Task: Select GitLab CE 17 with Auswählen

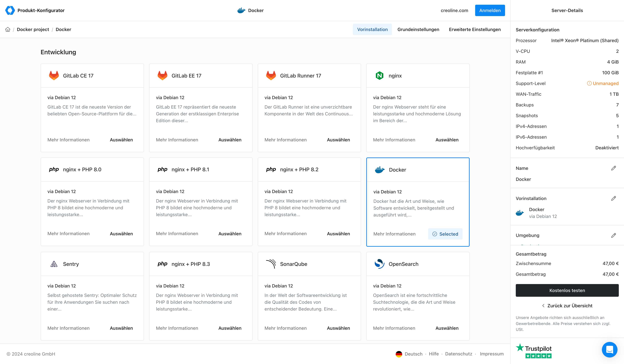Action: [121, 140]
